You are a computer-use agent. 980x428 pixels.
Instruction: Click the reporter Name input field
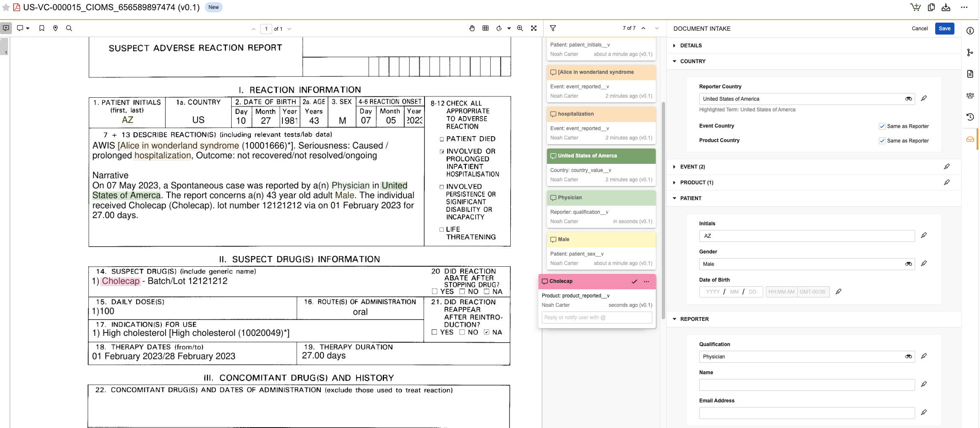pyautogui.click(x=807, y=385)
